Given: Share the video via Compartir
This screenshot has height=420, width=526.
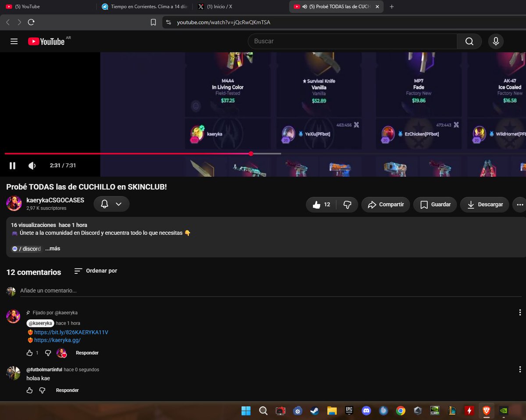Looking at the screenshot, I should click(x=386, y=205).
